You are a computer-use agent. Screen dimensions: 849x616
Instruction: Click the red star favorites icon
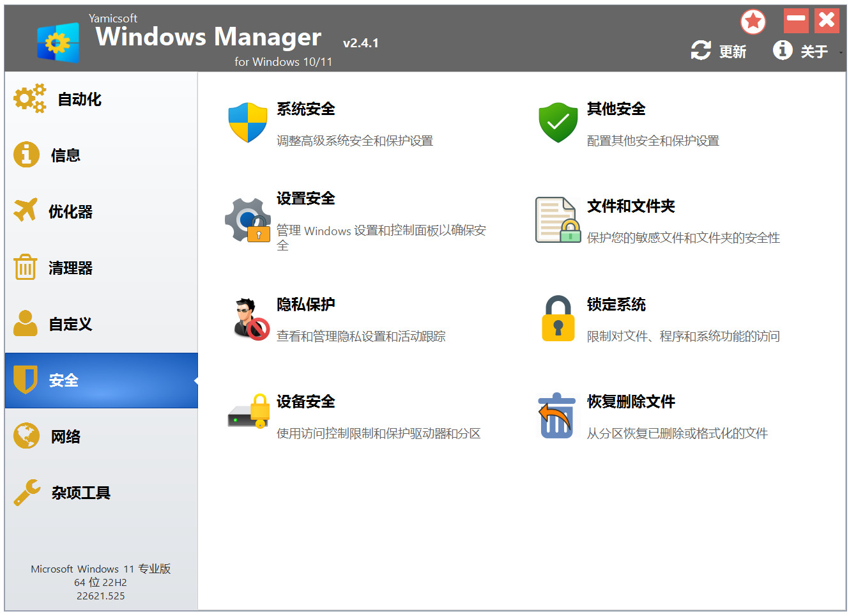[753, 22]
